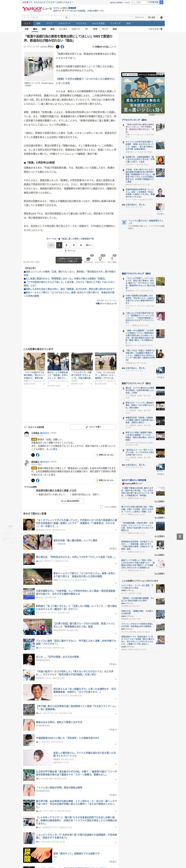Open the 689 comments counter under the headline

[44, 47]
